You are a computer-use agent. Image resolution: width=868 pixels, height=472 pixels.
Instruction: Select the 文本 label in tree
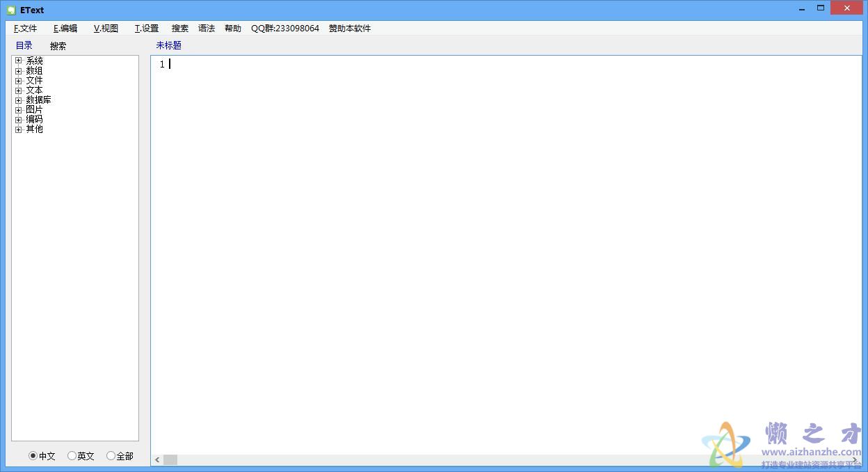click(x=35, y=91)
